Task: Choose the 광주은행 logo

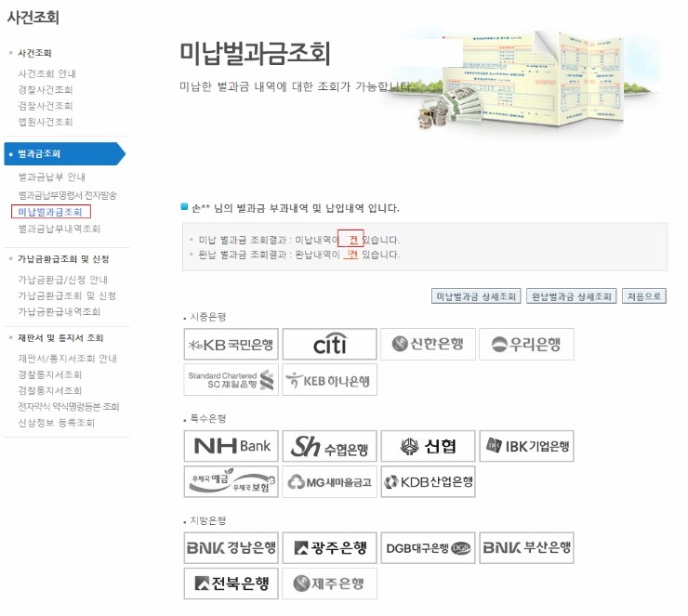Action: pyautogui.click(x=329, y=548)
